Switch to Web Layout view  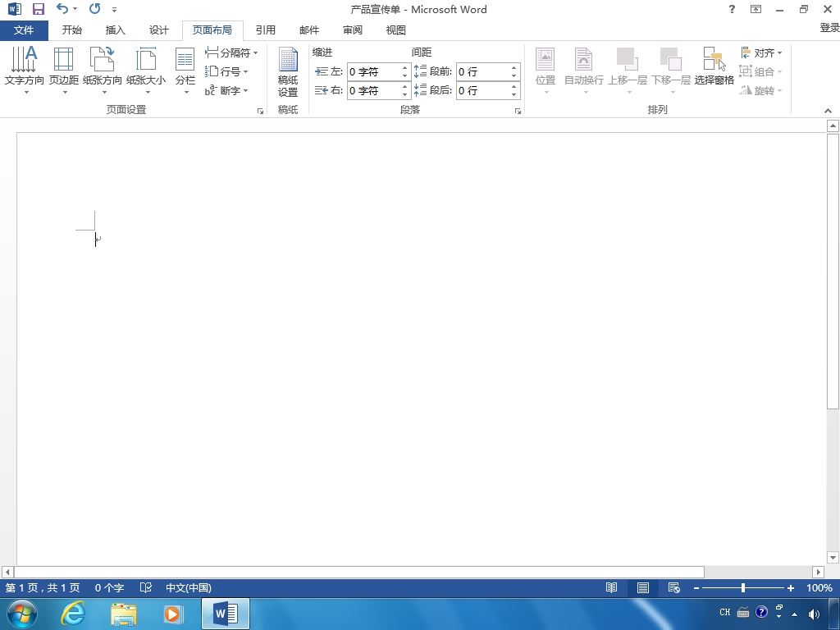coord(674,587)
